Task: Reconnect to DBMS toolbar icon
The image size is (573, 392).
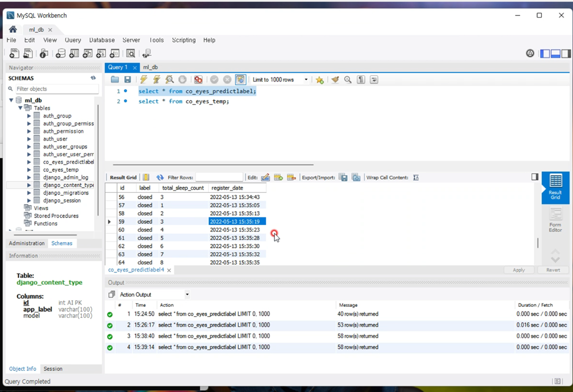Action: point(146,53)
